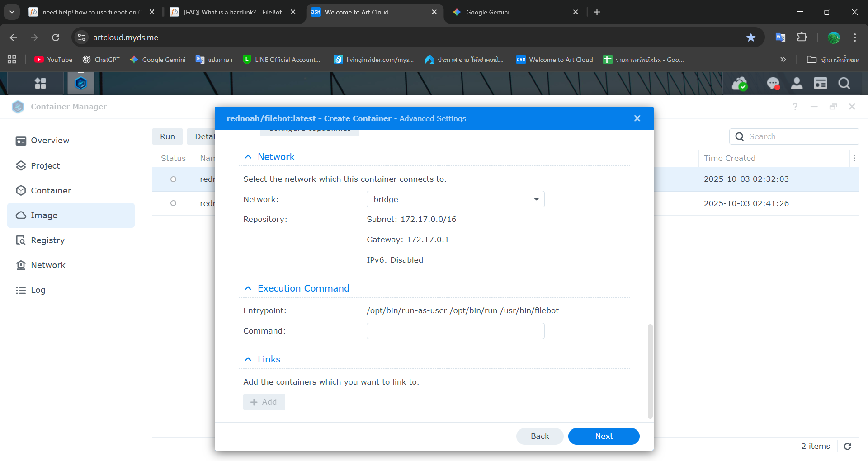The width and height of the screenshot is (868, 461).
Task: Open Registry in the sidebar
Action: point(47,240)
